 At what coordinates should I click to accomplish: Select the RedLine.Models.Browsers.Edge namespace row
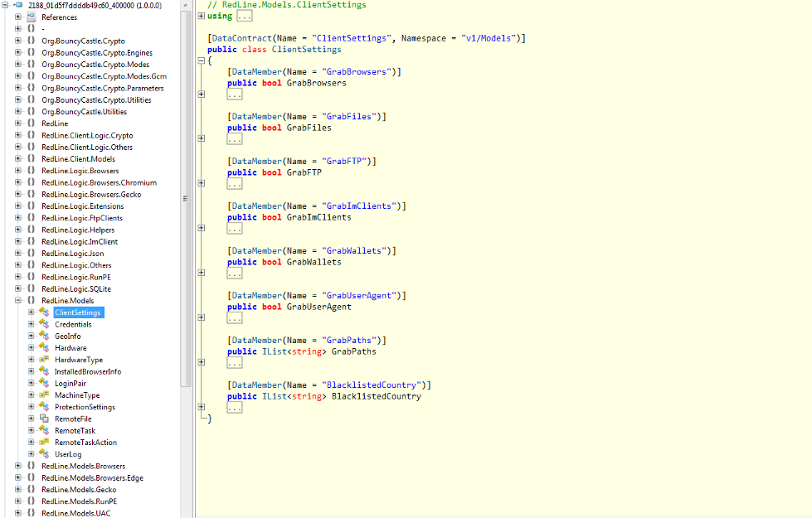click(92, 477)
